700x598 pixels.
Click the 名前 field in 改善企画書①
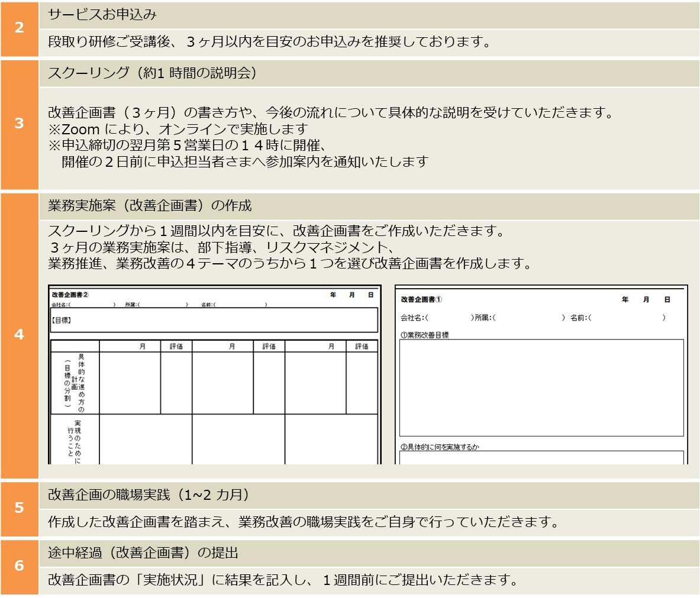coord(618,318)
